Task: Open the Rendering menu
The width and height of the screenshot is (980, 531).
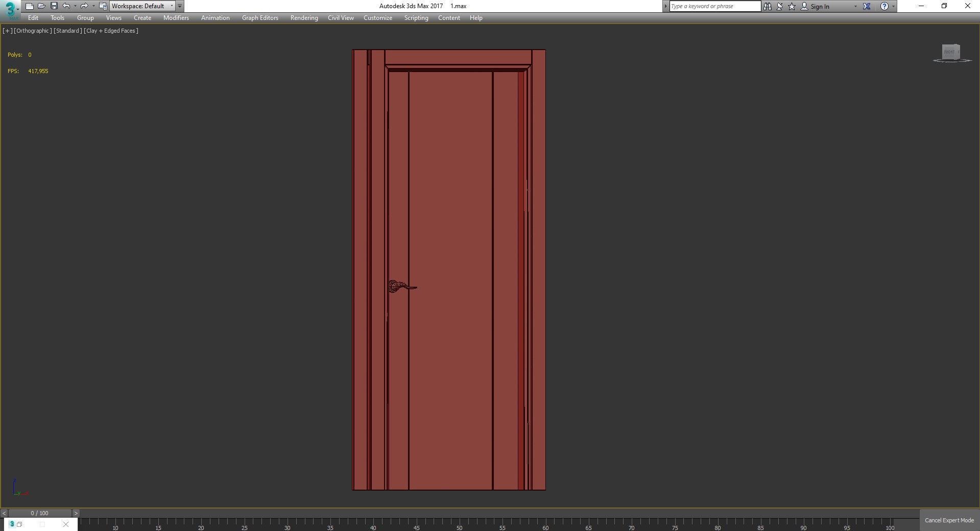Action: pos(304,18)
